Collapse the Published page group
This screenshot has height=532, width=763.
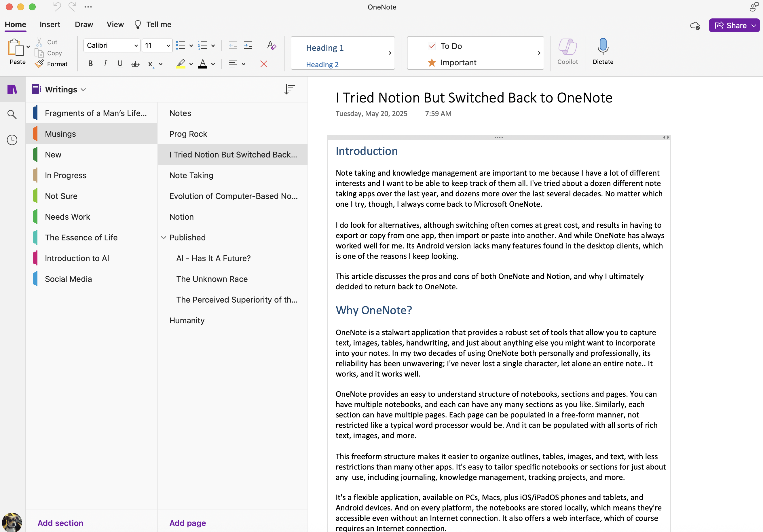click(164, 238)
